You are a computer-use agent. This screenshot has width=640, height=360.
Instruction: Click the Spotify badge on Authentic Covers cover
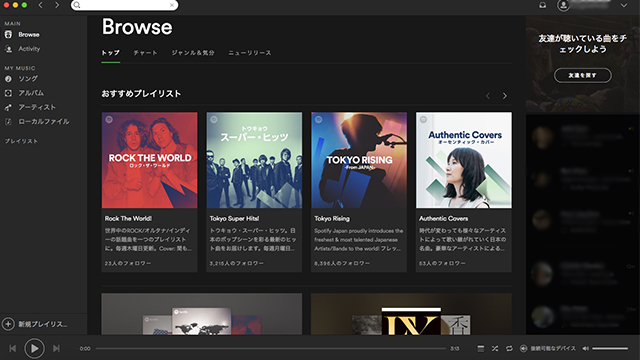[423, 120]
